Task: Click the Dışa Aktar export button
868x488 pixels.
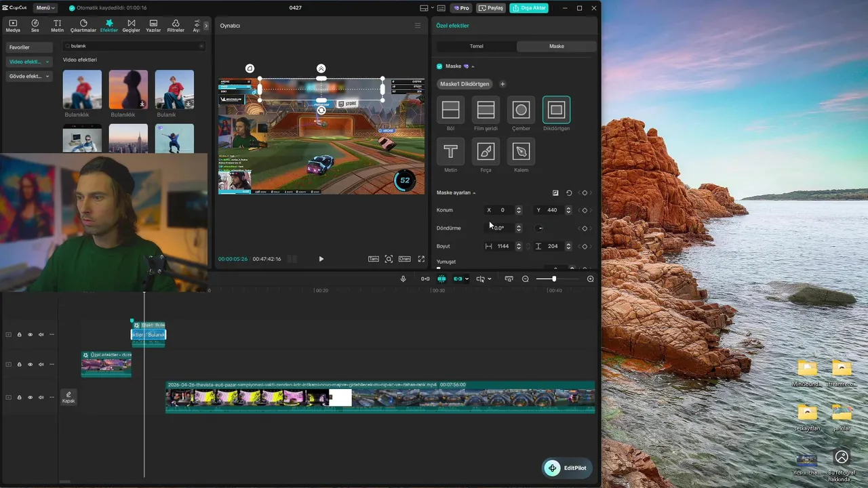Action: (x=529, y=8)
